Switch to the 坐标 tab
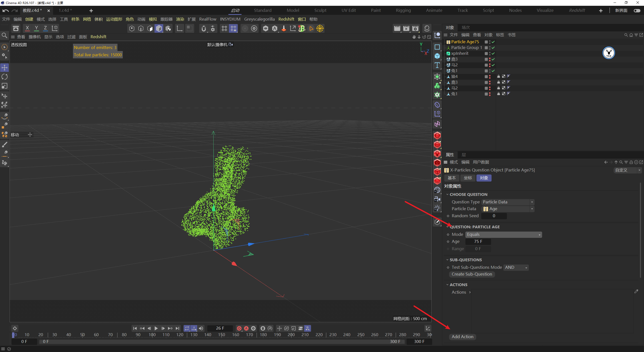This screenshot has width=644, height=352. (468, 178)
